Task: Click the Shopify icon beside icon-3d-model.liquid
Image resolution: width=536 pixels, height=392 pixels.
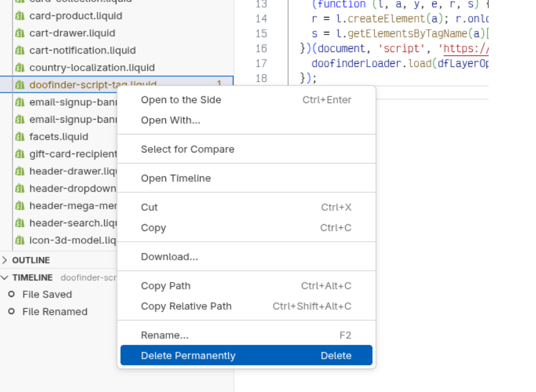Action: click(20, 240)
